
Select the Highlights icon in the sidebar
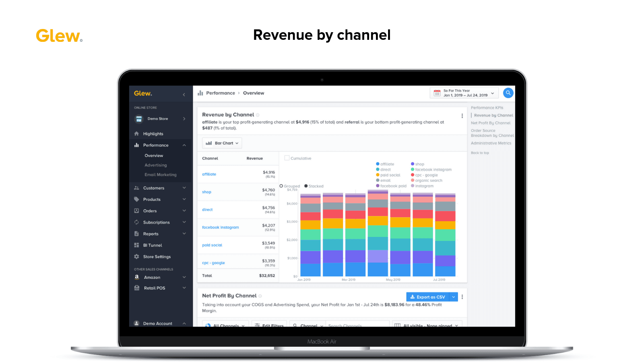pyautogui.click(x=137, y=133)
